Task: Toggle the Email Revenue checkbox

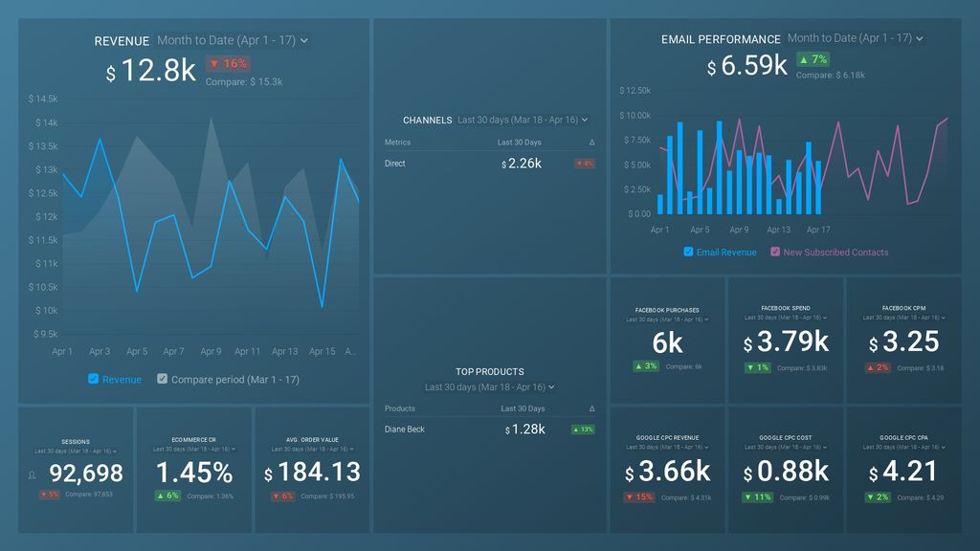Action: (688, 252)
